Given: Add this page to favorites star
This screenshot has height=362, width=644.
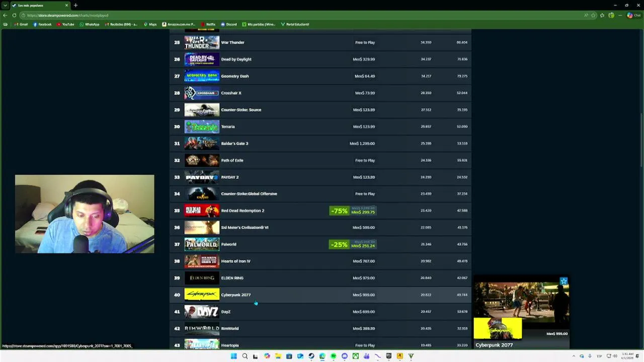Looking at the screenshot, I should (x=594, y=15).
